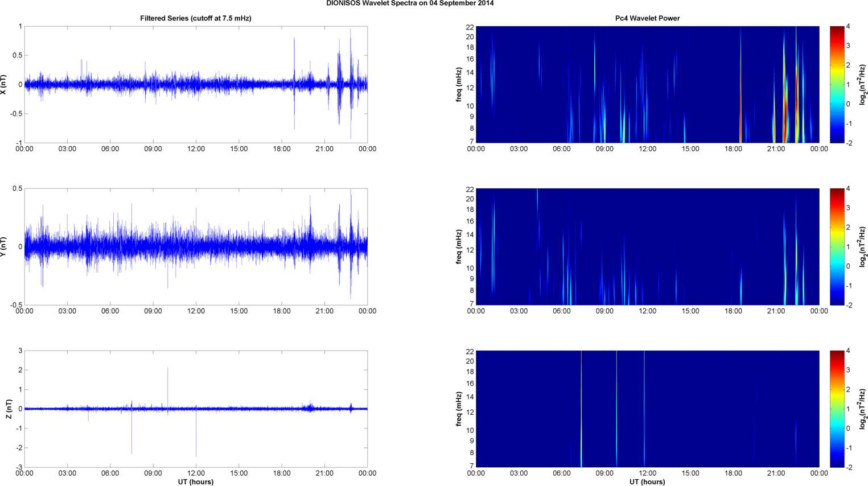
Task: Select the Y component filtered time series plot
Action: 196,246
